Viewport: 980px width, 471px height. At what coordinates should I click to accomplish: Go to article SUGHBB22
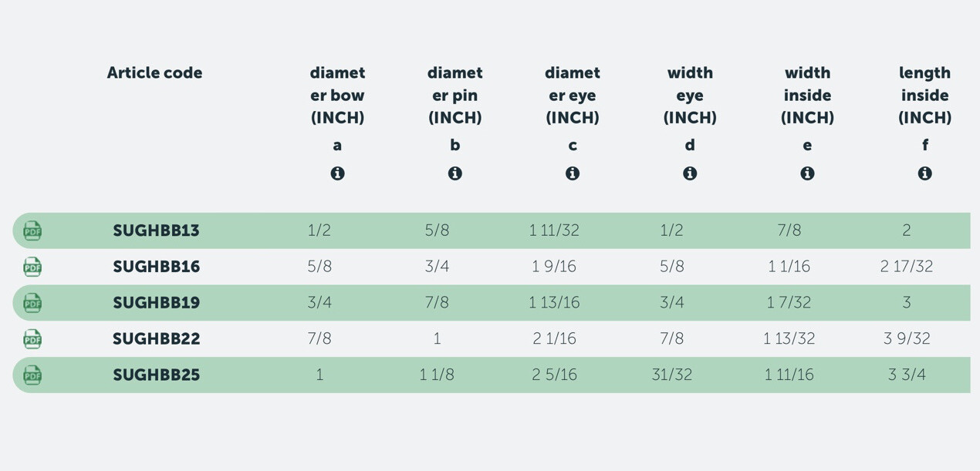click(x=156, y=339)
